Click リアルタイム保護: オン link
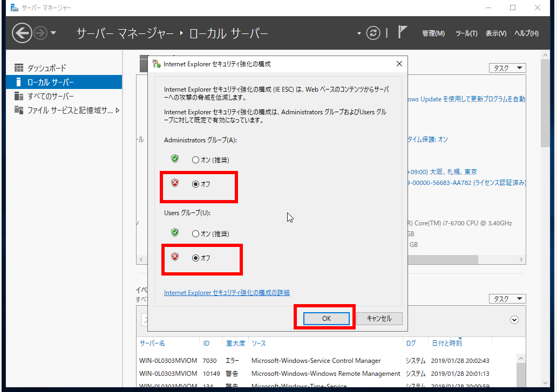The image size is (557, 392). tap(427, 140)
